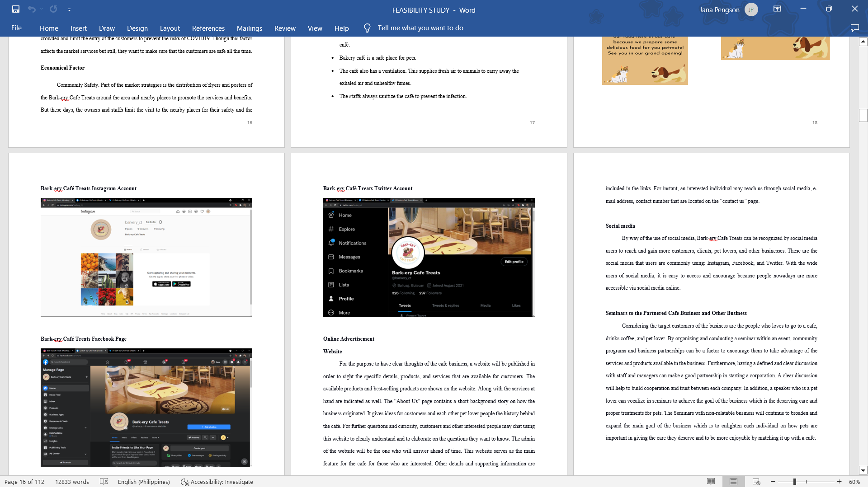The image size is (868, 488).
Task: Expand Customize Quick Access Toolbar dropdown
Action: pos(69,9)
